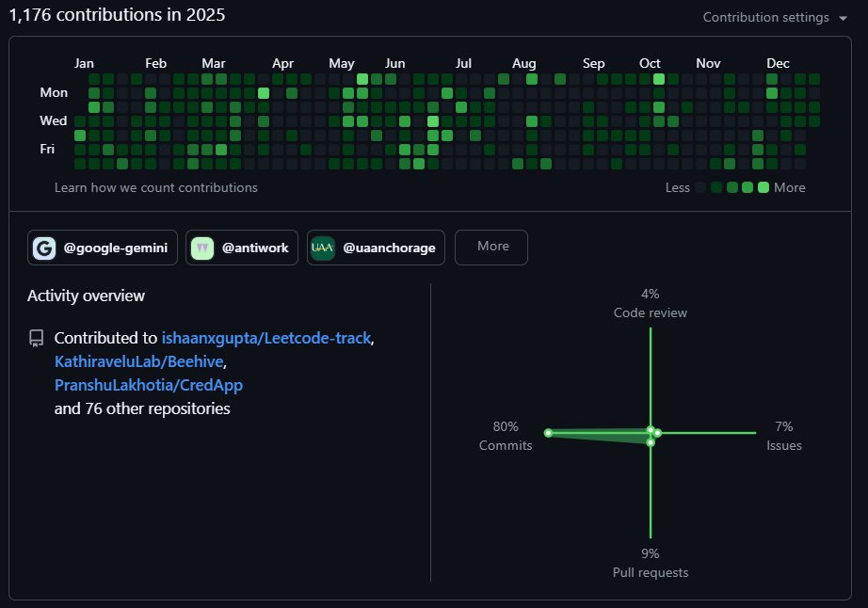Click the antiwork avatar icon
The image size is (868, 608).
click(x=202, y=248)
